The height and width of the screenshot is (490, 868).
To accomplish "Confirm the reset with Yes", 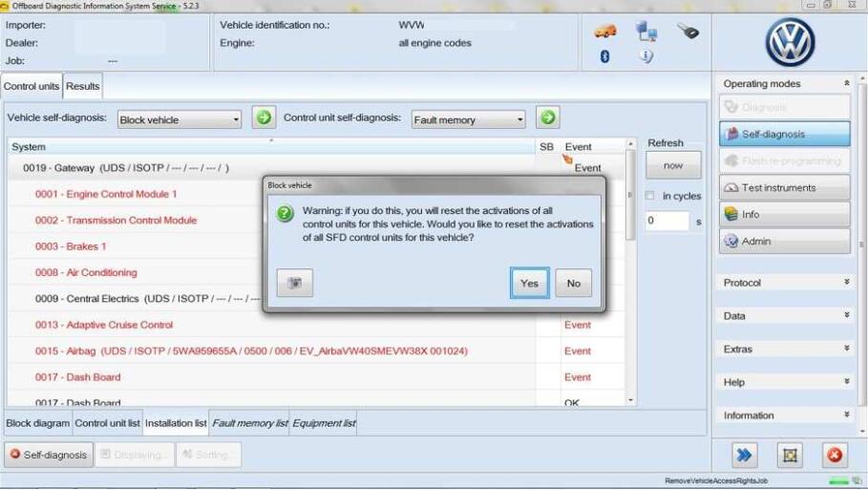I will click(x=529, y=283).
